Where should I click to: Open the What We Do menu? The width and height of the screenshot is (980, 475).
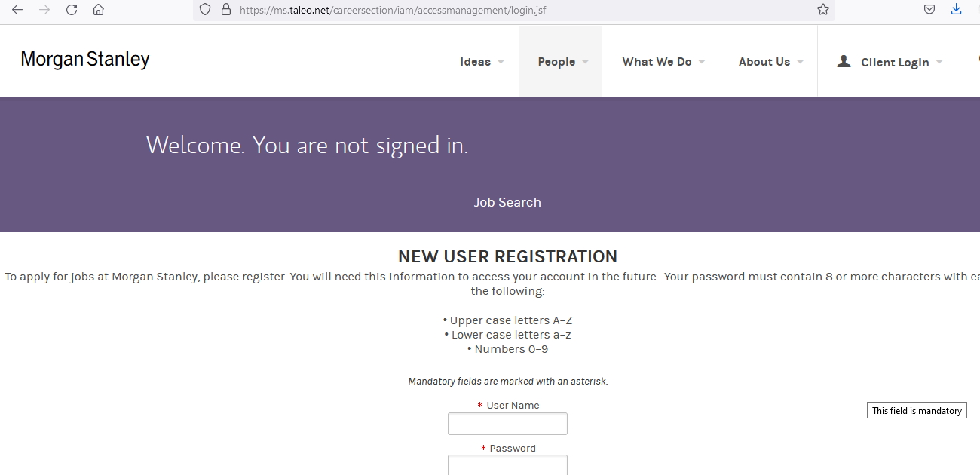[657, 62]
